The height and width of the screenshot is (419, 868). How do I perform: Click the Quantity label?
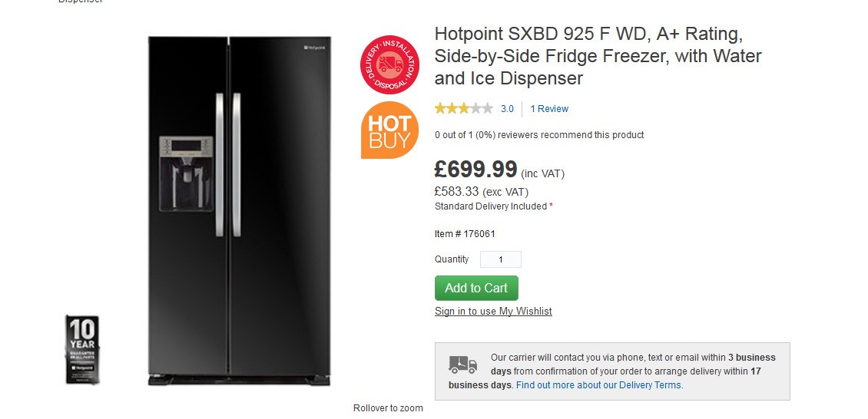point(452,259)
